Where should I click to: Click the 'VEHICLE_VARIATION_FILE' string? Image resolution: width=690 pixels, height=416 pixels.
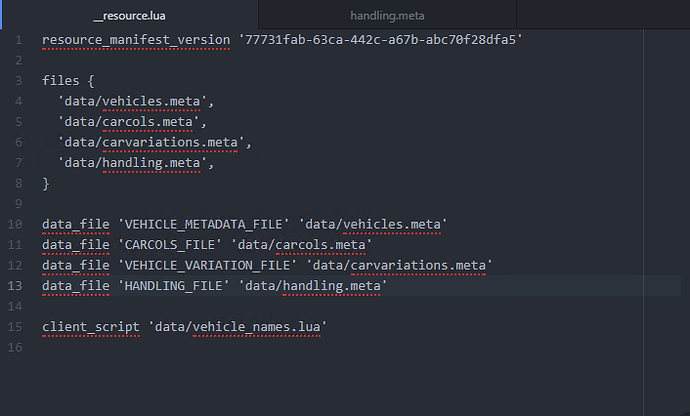point(210,265)
